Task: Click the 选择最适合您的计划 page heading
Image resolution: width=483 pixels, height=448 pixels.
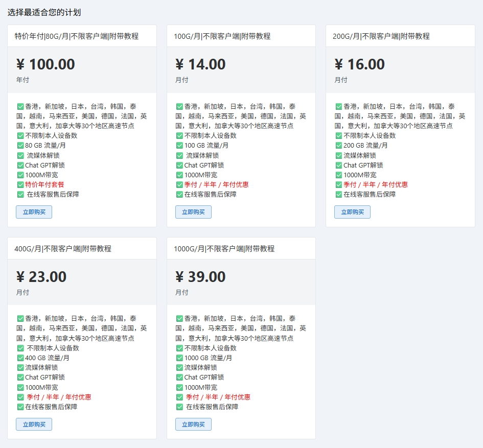Action: coord(44,12)
